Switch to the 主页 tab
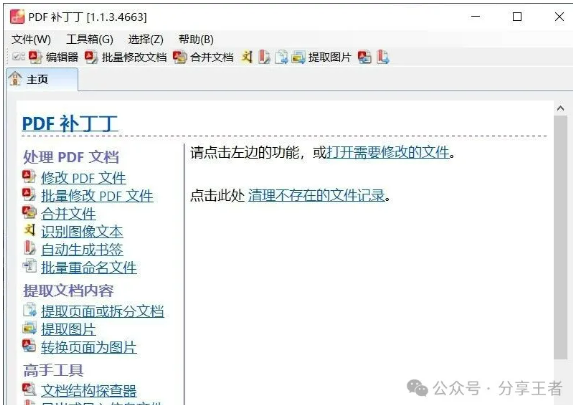573x405 pixels. click(x=42, y=79)
